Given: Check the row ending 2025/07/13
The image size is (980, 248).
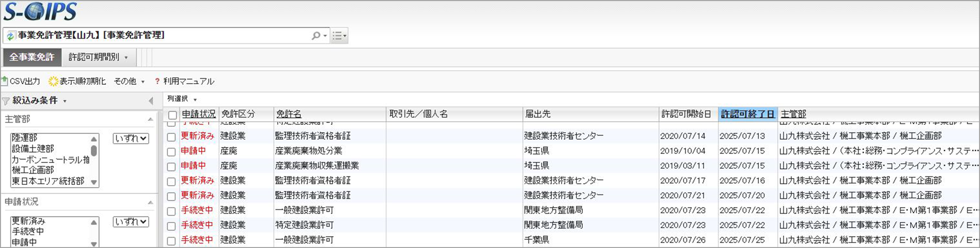Looking at the screenshot, I should 171,137.
